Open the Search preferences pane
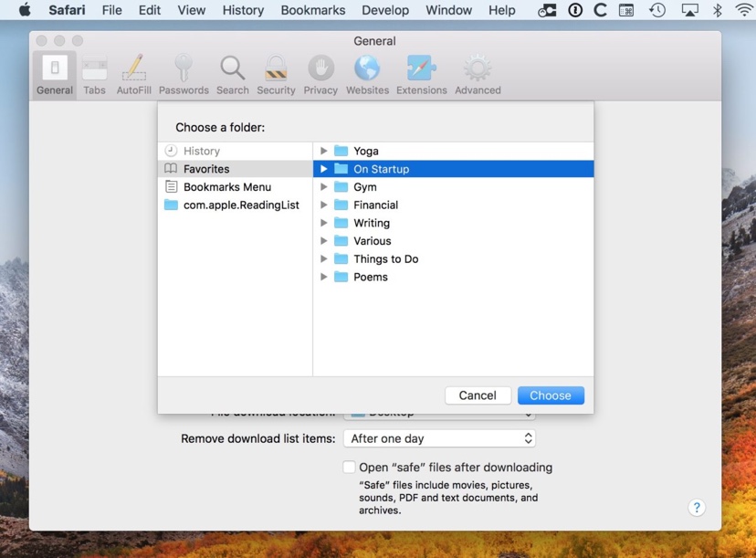Screen dimensions: 756x558 tap(233, 75)
